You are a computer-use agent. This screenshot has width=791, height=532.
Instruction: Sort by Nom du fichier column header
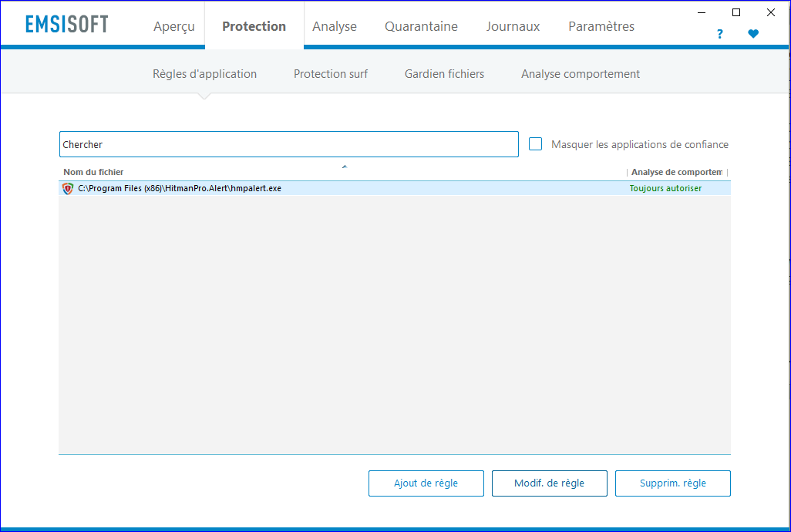93,172
